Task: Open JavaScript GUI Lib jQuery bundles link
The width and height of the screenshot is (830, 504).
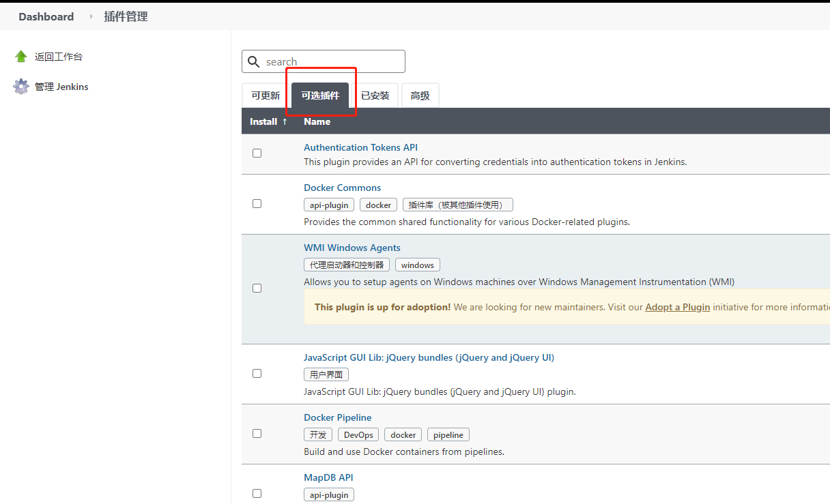Action: click(429, 357)
